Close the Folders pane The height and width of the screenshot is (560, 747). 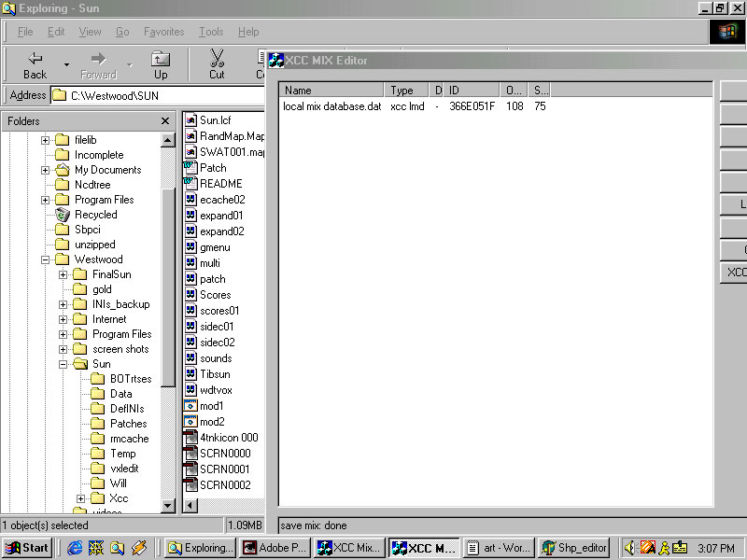pyautogui.click(x=165, y=121)
